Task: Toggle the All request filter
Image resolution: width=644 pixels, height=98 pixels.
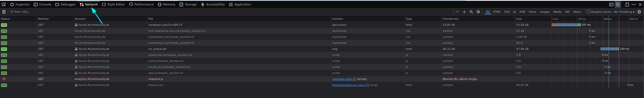Action: pyautogui.click(x=488, y=12)
